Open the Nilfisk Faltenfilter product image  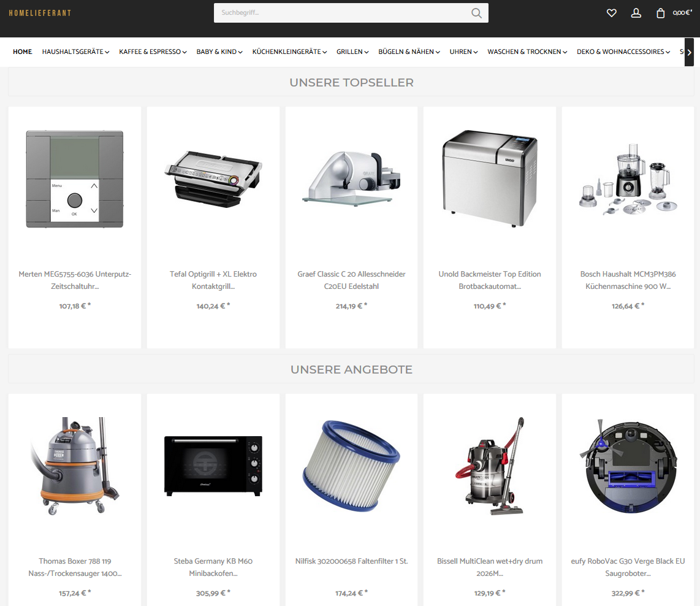[x=351, y=466]
